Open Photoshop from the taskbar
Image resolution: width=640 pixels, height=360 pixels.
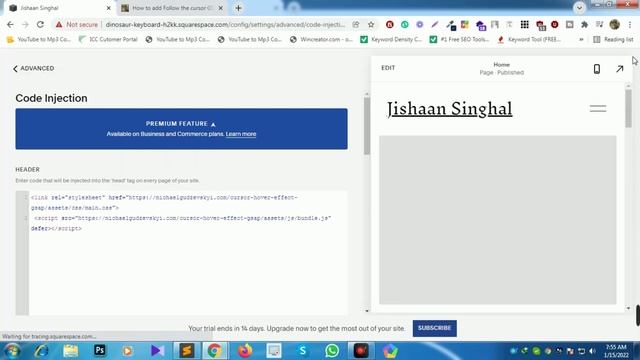click(100, 350)
